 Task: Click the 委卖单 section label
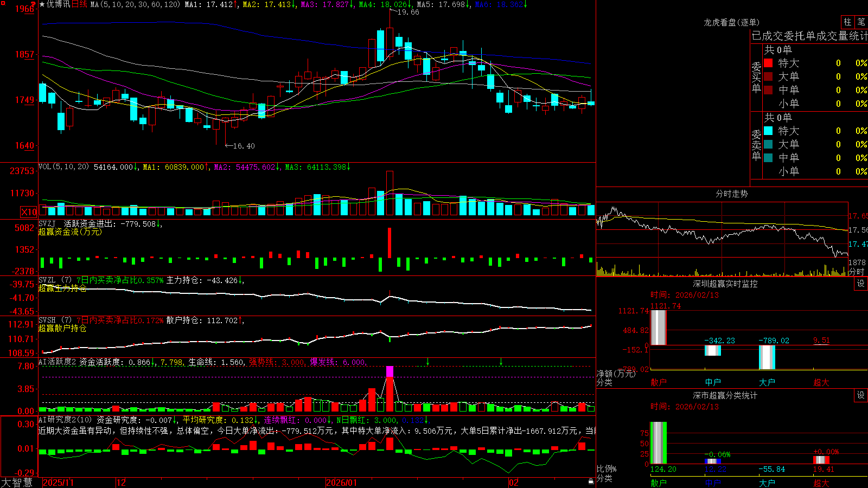(x=756, y=145)
